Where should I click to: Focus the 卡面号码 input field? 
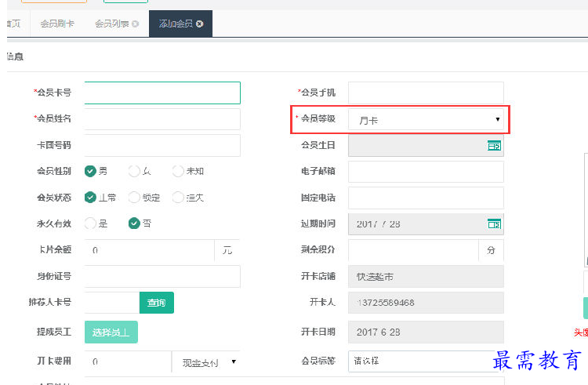tap(162, 145)
